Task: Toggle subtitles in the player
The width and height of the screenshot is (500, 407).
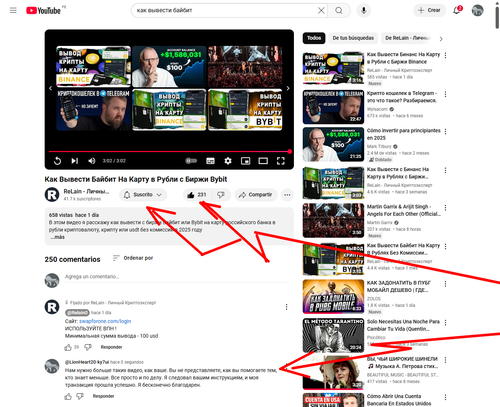Action: click(x=210, y=161)
